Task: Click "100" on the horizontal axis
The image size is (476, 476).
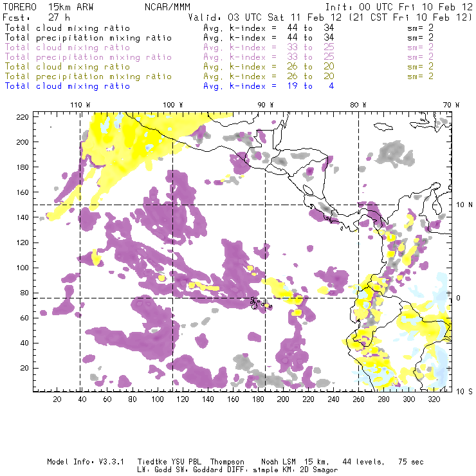Action: pyautogui.click(x=158, y=399)
